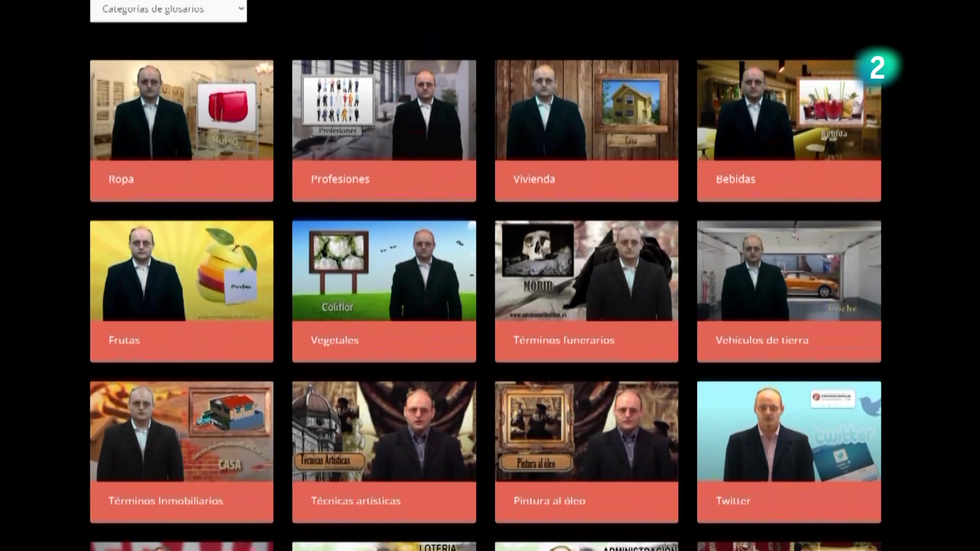Click the Ropa category label

pos(121,179)
